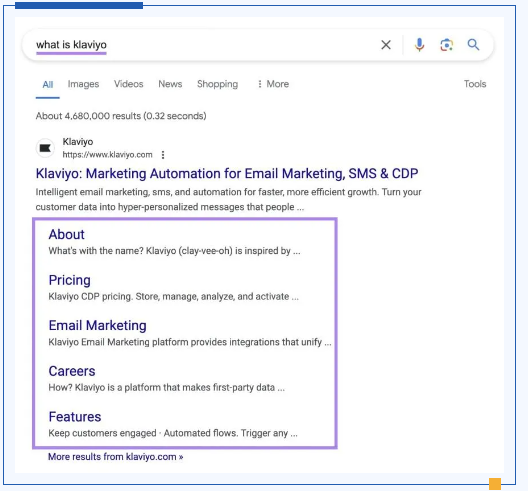Open the News tab
Image resolution: width=528 pixels, height=491 pixels.
point(170,84)
